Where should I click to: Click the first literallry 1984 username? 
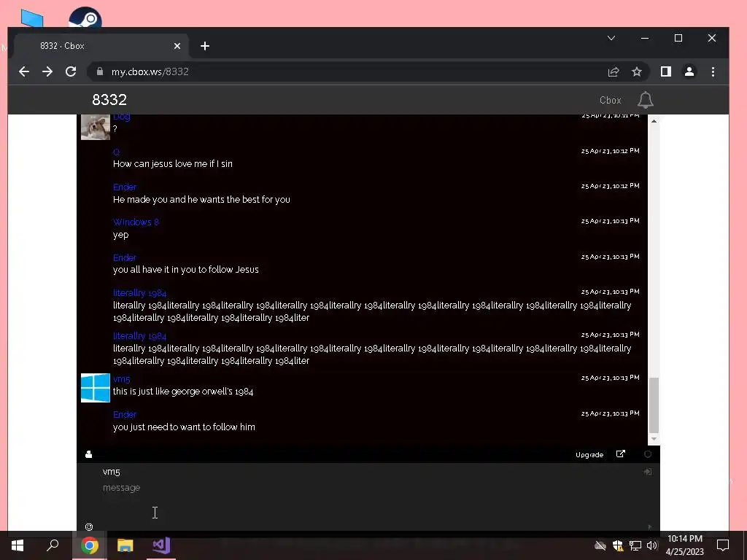point(139,293)
